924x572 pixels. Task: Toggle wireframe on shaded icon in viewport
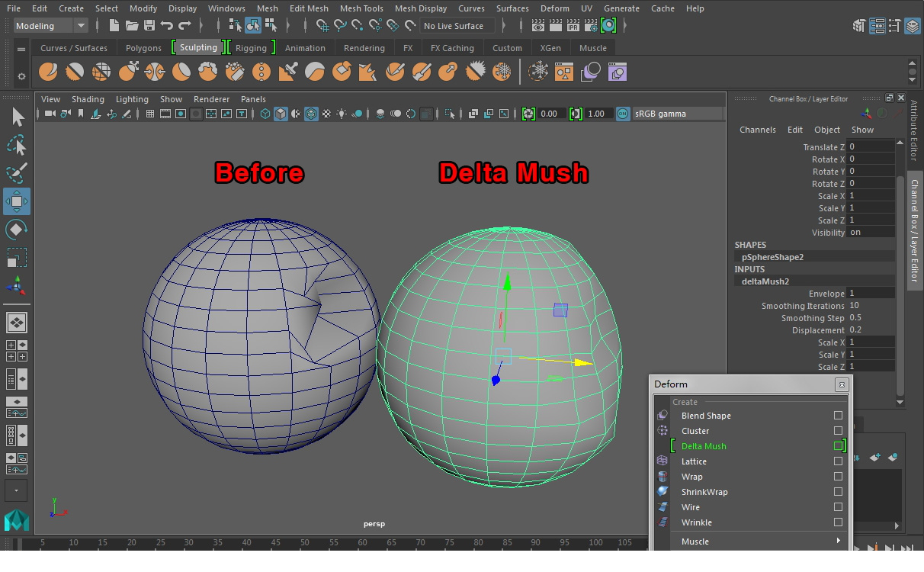point(312,114)
